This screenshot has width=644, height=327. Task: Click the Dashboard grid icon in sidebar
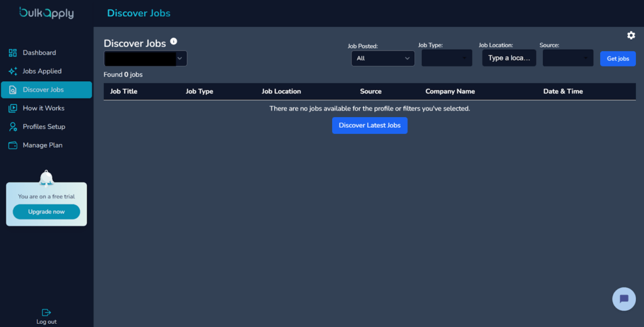[x=13, y=53]
